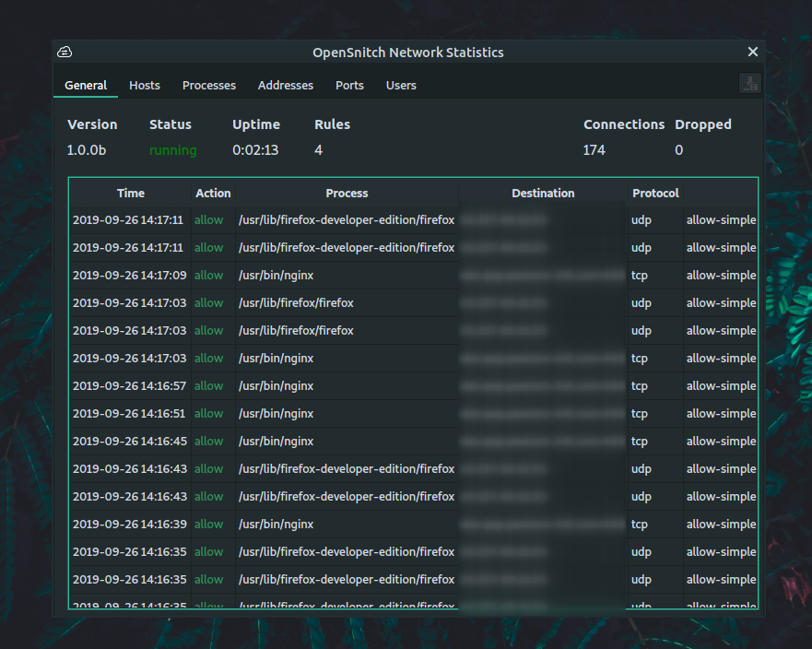Close the OpenSnitch Network Statistics window
The image size is (812, 649).
pyautogui.click(x=752, y=53)
